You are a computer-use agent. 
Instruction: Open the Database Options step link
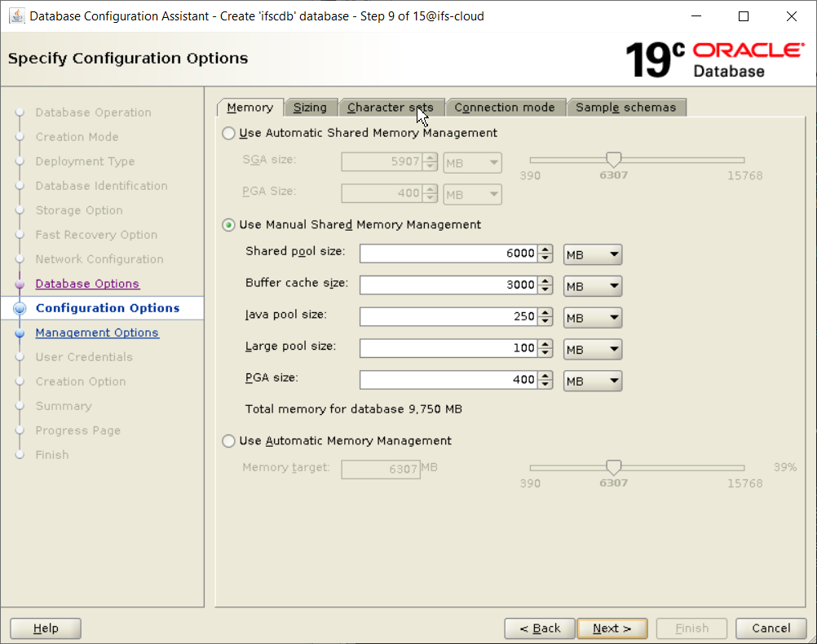[87, 284]
